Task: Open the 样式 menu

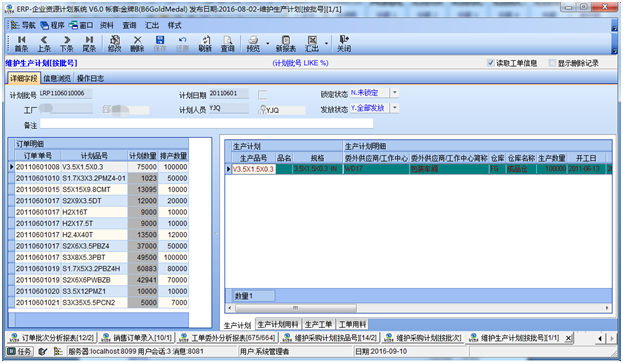Action: click(174, 25)
